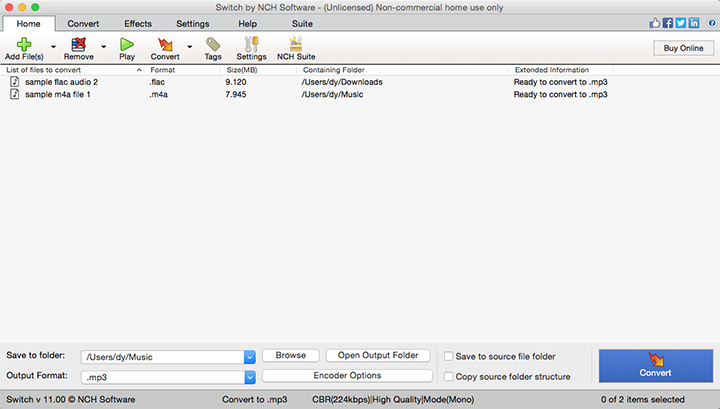Click the 7.945 size value
720x409 pixels.
click(x=236, y=94)
